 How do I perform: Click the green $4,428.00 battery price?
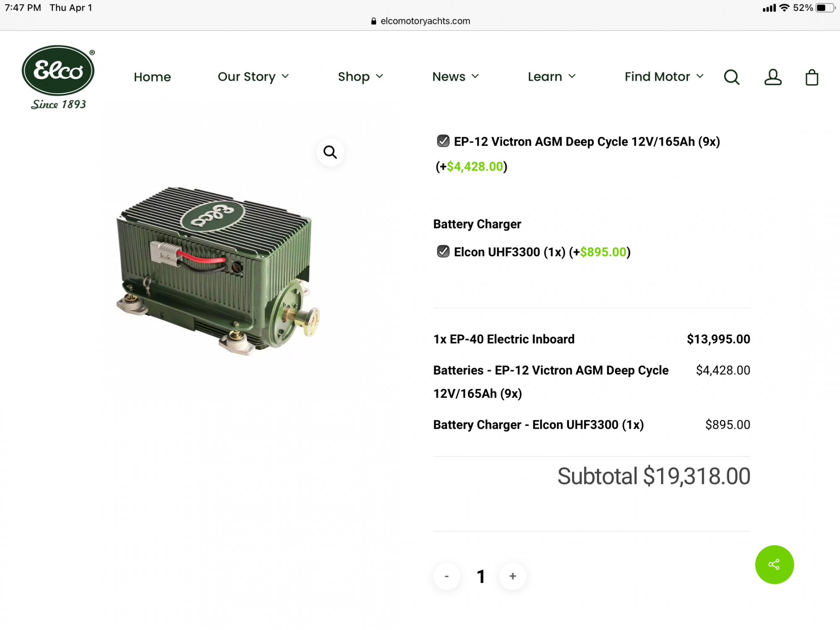(475, 167)
